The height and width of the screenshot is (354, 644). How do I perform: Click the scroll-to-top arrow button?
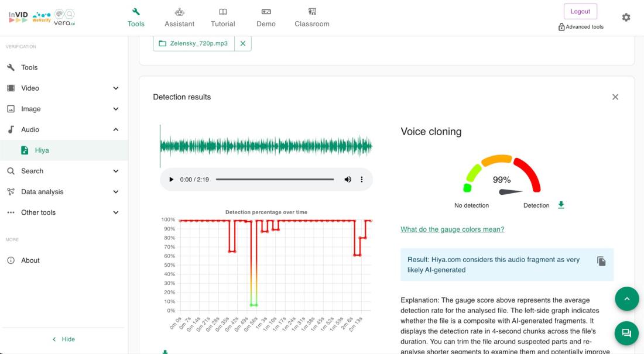(x=626, y=299)
